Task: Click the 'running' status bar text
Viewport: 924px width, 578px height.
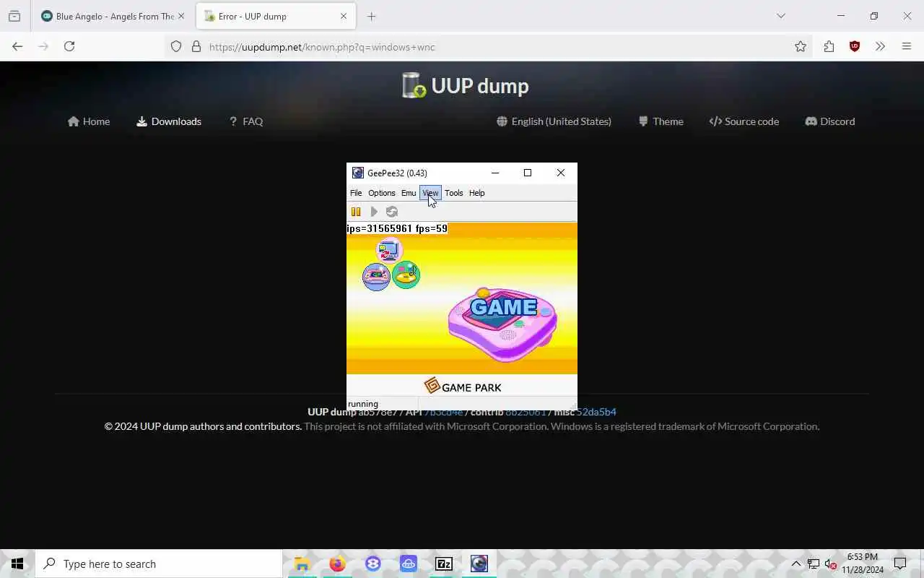Action: (x=363, y=404)
